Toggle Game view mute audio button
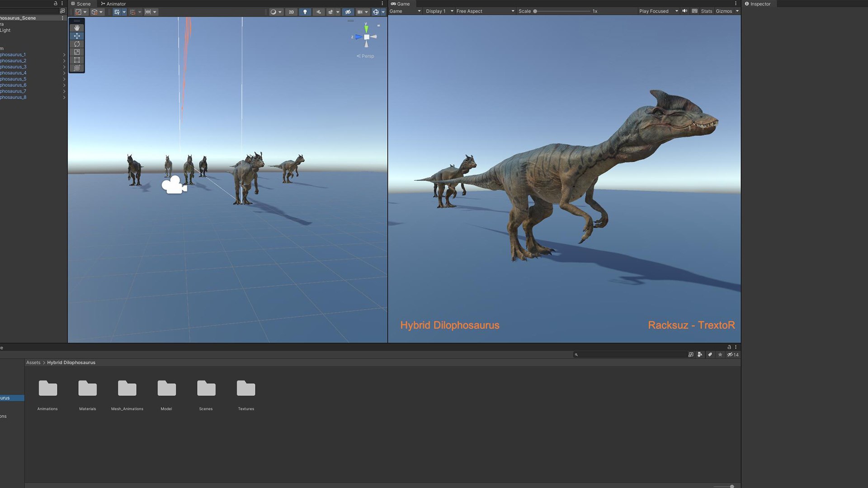The width and height of the screenshot is (868, 488). (684, 11)
